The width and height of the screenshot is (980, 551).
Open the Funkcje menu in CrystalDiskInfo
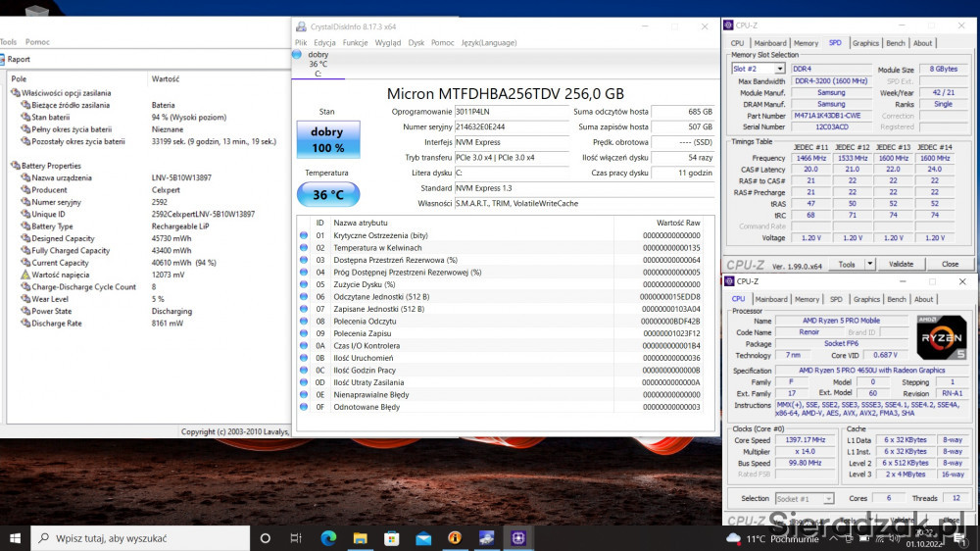[x=355, y=43]
